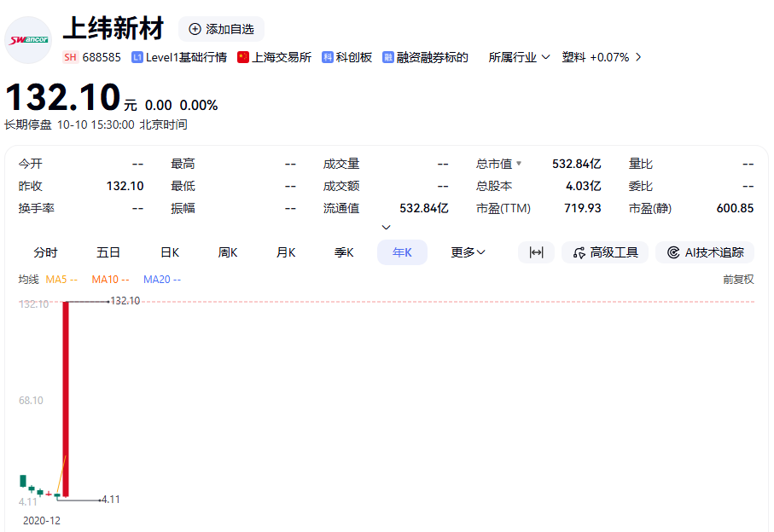
Task: Click the stock code 688585
Action: (x=102, y=57)
